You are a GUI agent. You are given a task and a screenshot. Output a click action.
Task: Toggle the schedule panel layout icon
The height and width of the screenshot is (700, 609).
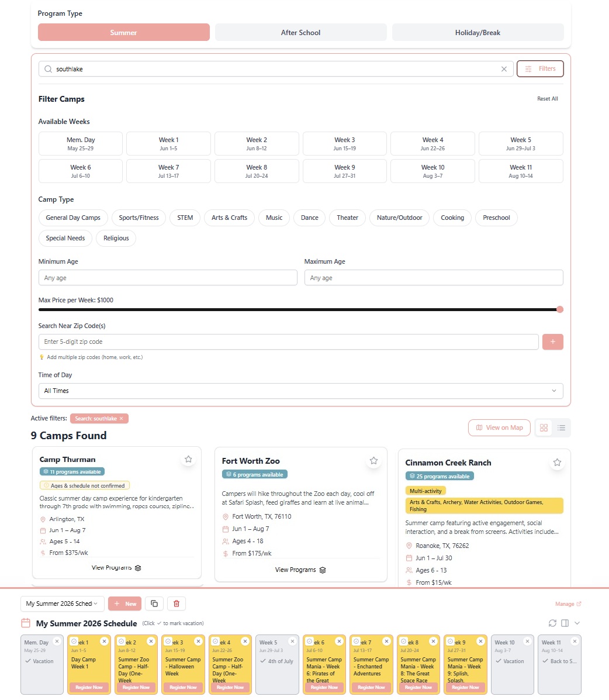pos(565,623)
